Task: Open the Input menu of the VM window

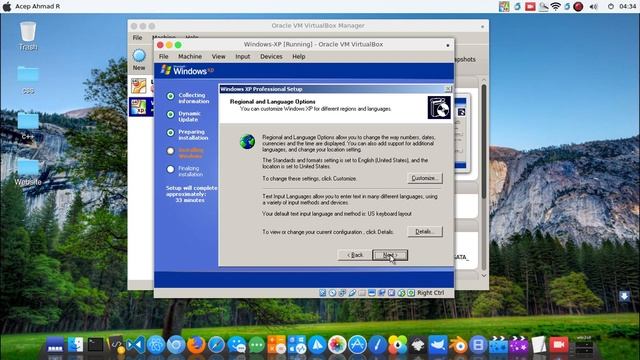Action: coord(242,56)
